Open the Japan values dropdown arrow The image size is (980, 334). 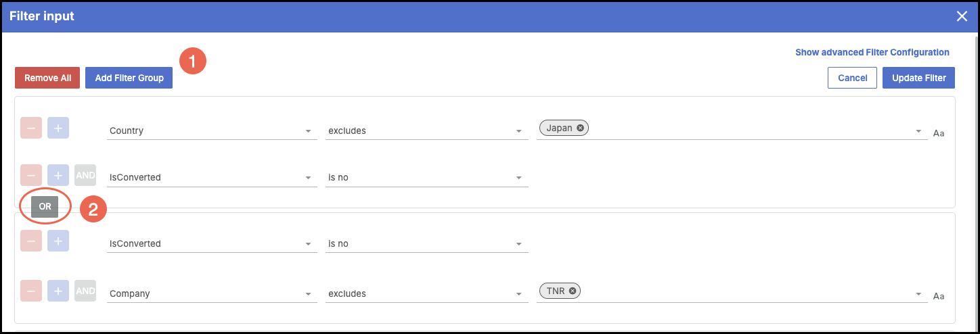tap(918, 131)
